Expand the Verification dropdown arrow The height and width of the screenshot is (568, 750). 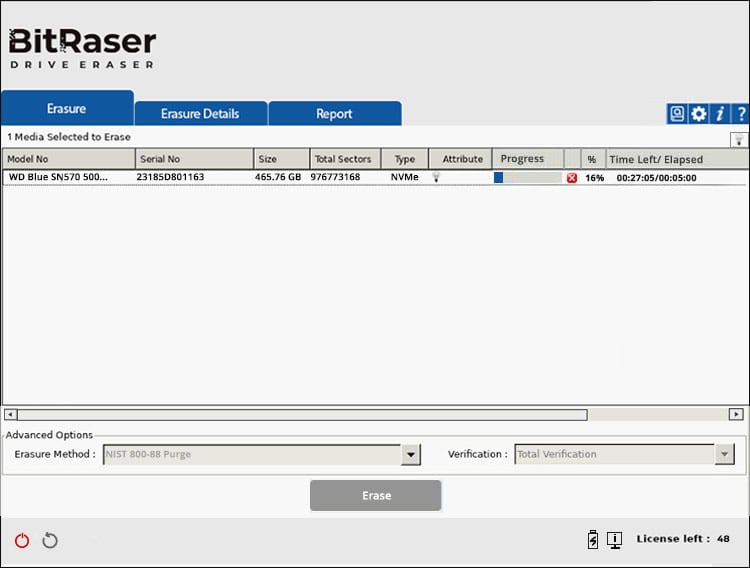pos(724,454)
